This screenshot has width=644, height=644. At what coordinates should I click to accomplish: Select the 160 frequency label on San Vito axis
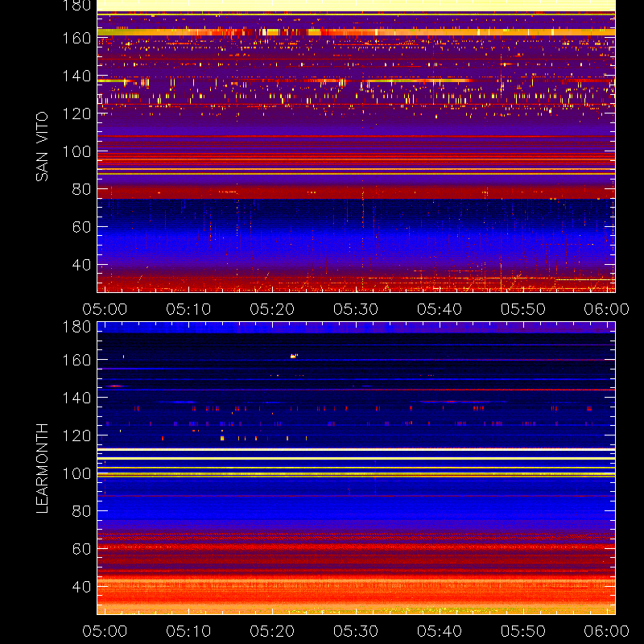click(76, 38)
